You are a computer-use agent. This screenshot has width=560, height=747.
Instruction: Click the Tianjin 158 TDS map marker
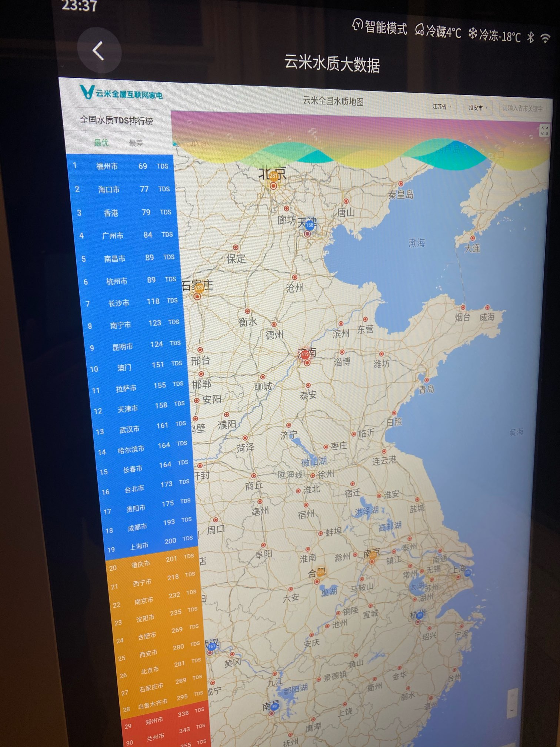tap(309, 225)
